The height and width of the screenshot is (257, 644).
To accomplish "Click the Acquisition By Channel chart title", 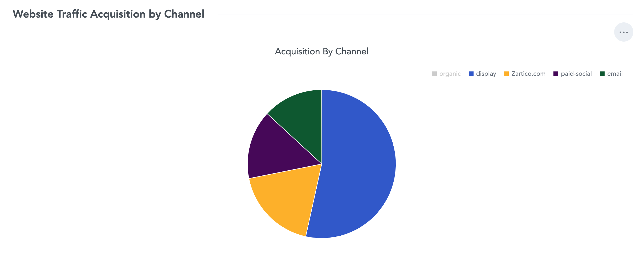I will (321, 51).
